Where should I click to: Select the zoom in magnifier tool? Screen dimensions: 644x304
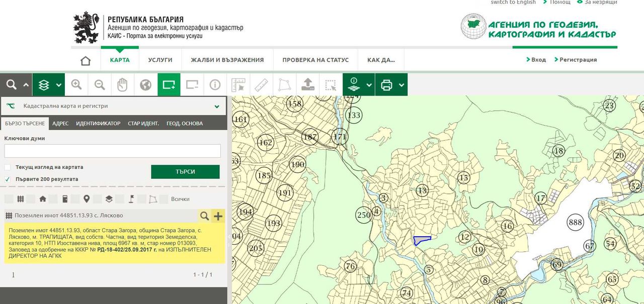coord(76,85)
